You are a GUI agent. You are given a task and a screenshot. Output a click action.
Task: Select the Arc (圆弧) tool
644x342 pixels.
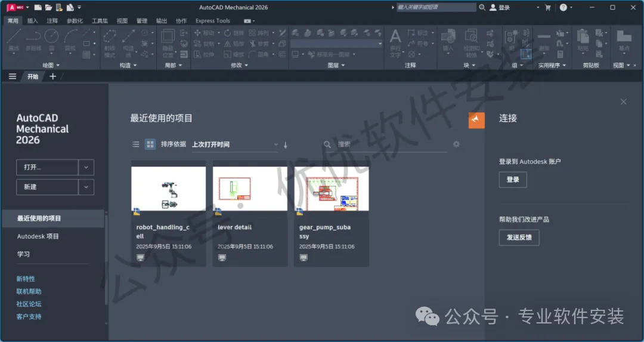click(70, 40)
